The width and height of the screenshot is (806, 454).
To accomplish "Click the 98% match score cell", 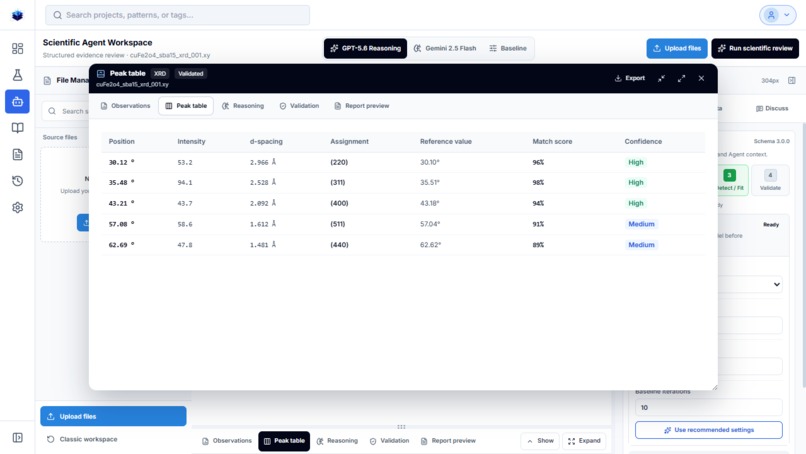I will pos(538,183).
